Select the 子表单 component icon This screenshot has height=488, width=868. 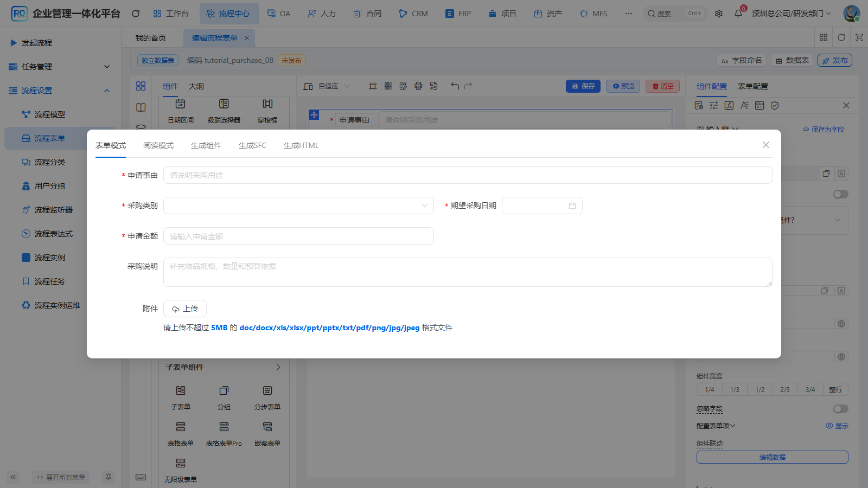181,390
